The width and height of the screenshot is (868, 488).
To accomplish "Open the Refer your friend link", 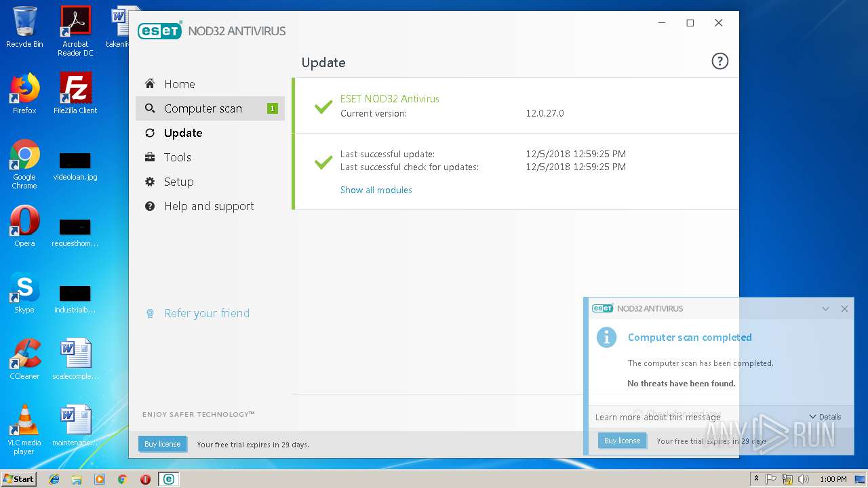I will (x=207, y=313).
